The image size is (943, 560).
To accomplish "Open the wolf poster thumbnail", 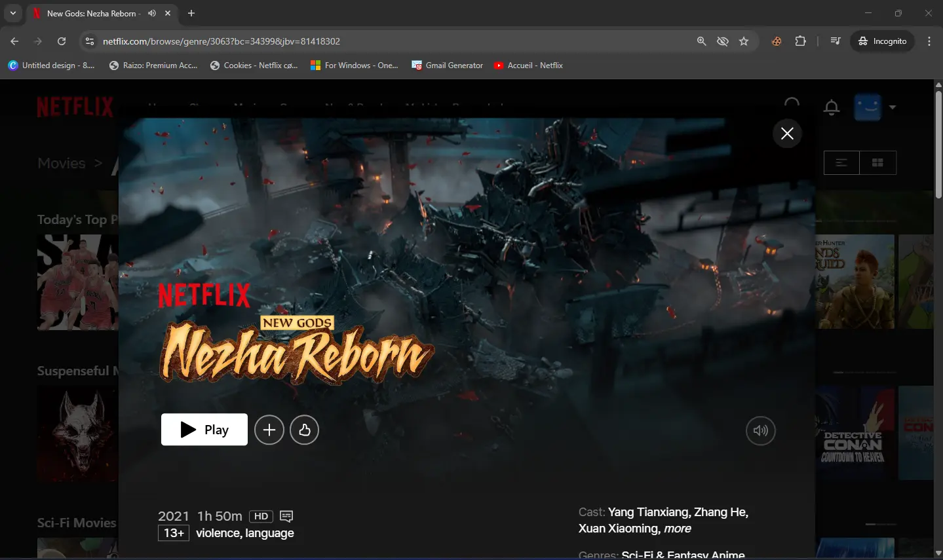I will click(x=78, y=434).
